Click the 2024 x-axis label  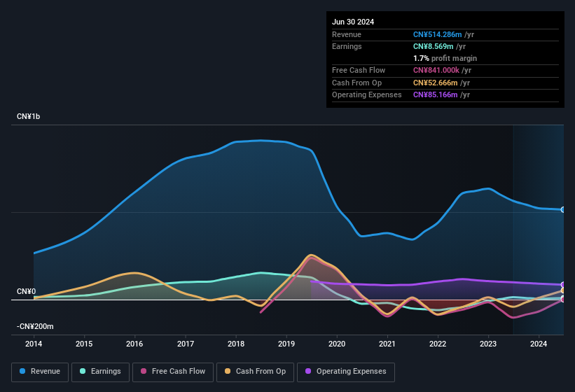pos(539,344)
